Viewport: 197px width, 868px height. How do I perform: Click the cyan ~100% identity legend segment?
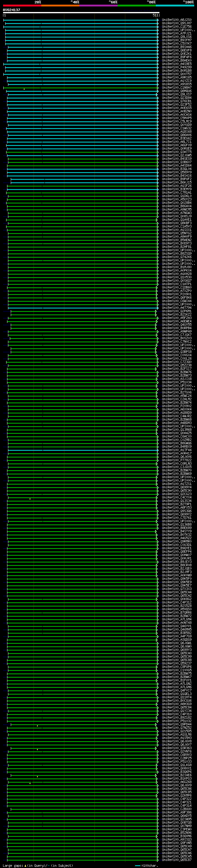point(175,6)
